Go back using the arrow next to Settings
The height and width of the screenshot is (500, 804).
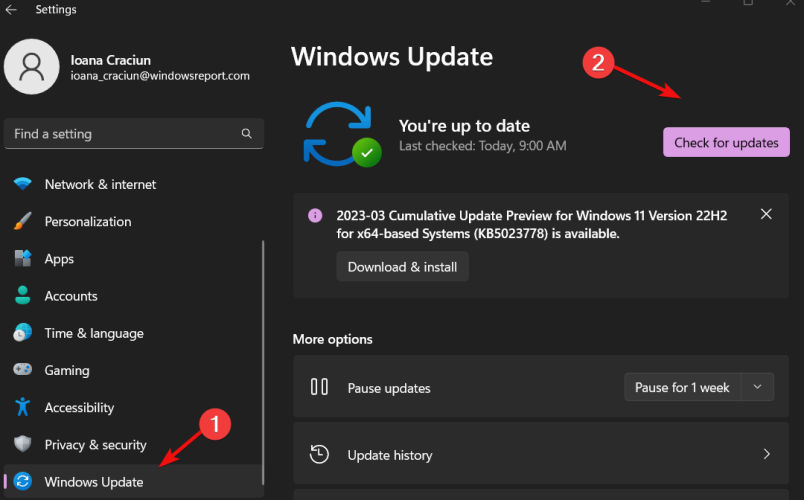[11, 9]
